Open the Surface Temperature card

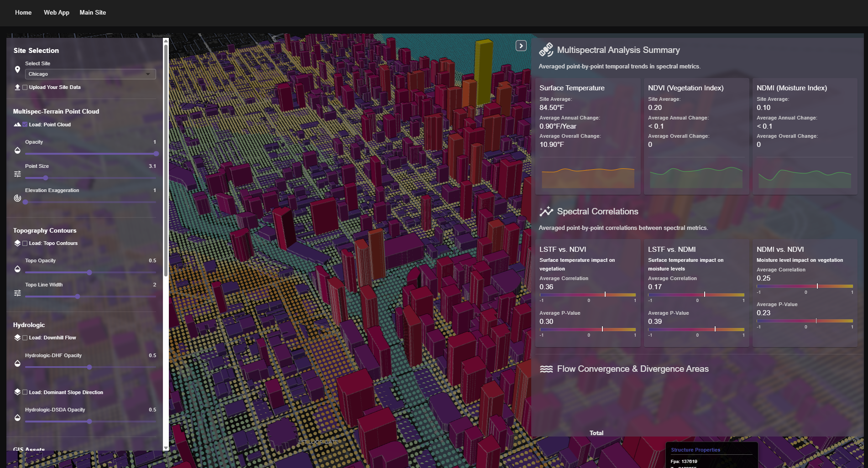588,136
